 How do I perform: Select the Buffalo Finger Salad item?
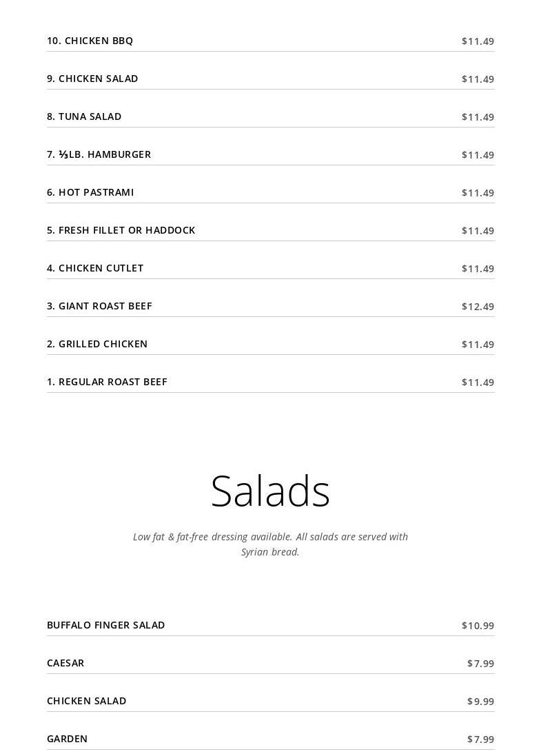[106, 625]
